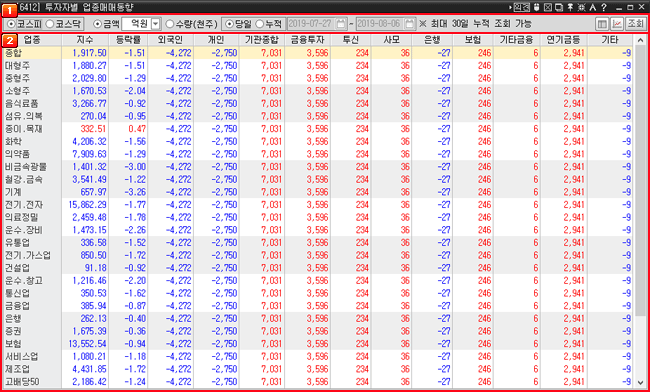Click the crosshair icon in title bar
Screen dimensions: 650x392
click(x=582, y=7)
